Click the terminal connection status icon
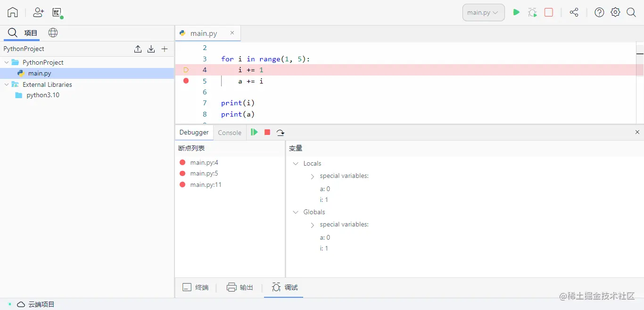The image size is (644, 310). pos(58,13)
